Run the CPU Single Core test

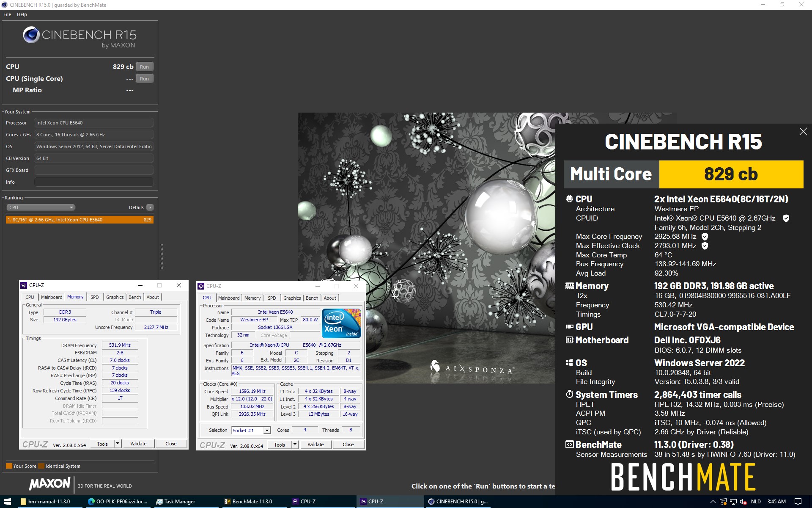click(145, 79)
